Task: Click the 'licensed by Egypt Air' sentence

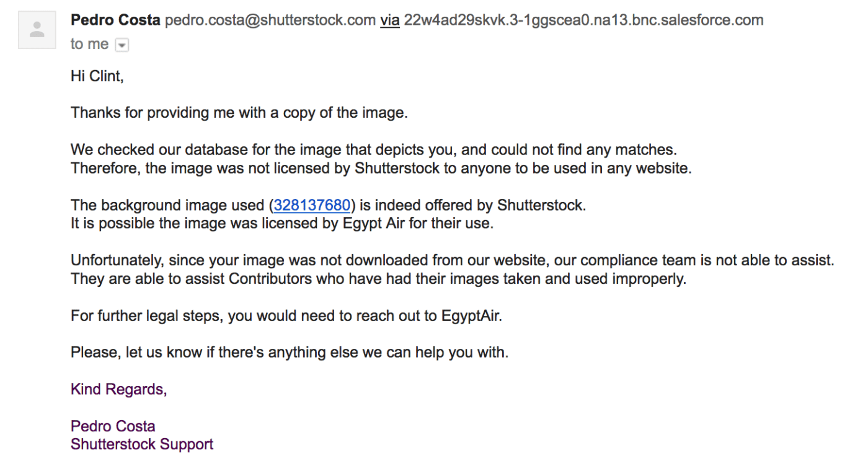Action: 282,223
